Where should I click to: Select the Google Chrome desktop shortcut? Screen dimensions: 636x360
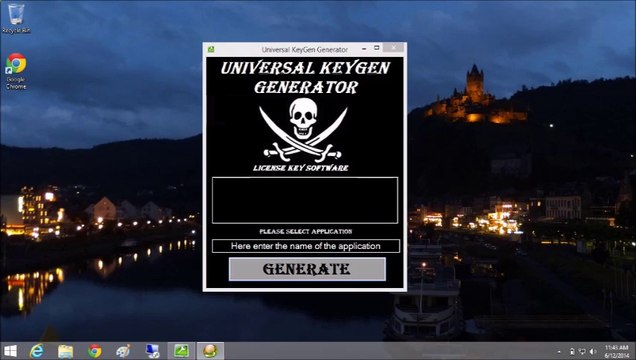click(16, 71)
